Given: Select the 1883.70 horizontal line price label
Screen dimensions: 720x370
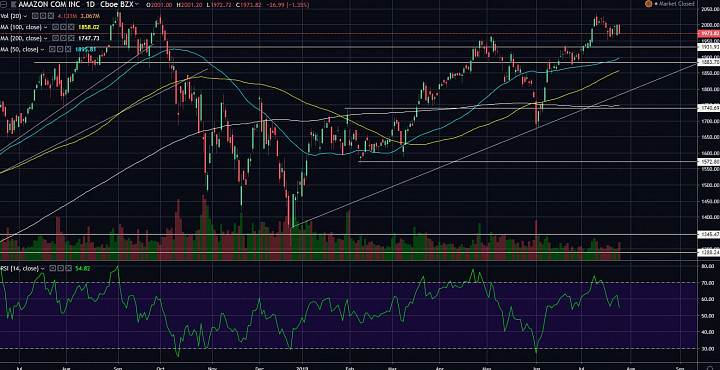Looking at the screenshot, I should (x=708, y=62).
